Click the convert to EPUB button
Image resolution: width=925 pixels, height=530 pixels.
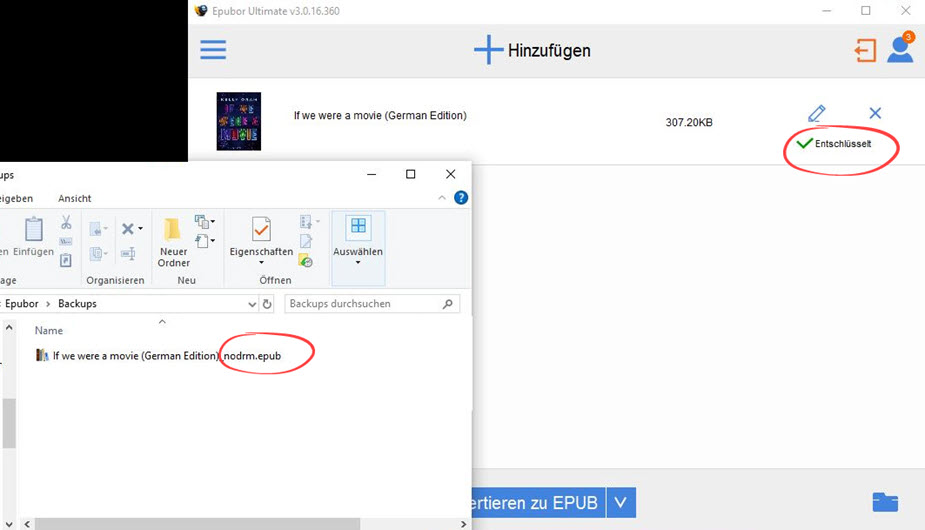539,502
